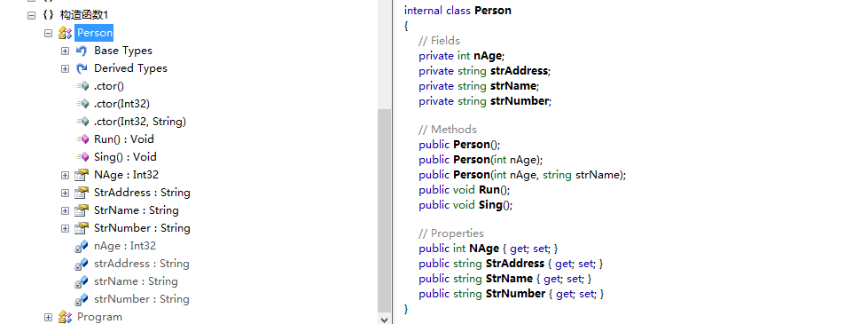
Task: Click the tree panel scroll down arrow
Action: 384,319
